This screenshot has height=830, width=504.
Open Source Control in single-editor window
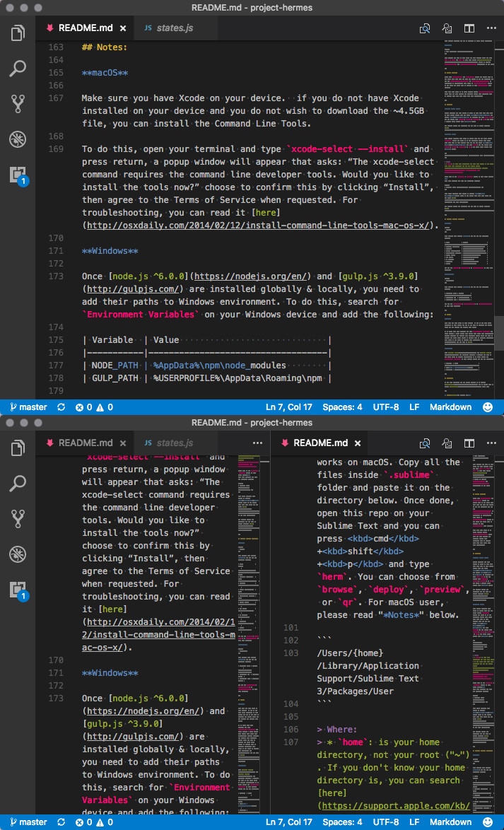tap(18, 104)
